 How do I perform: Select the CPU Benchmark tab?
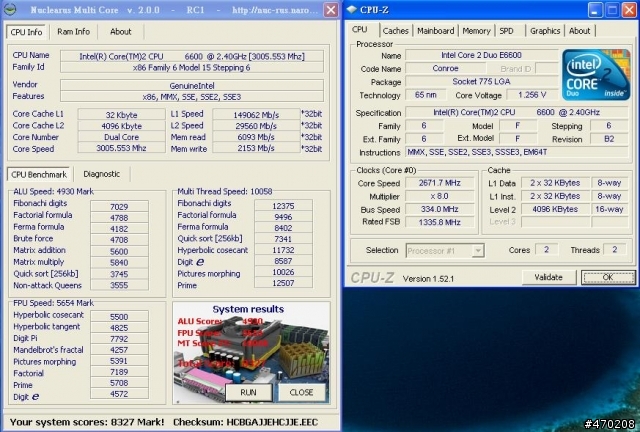39,174
